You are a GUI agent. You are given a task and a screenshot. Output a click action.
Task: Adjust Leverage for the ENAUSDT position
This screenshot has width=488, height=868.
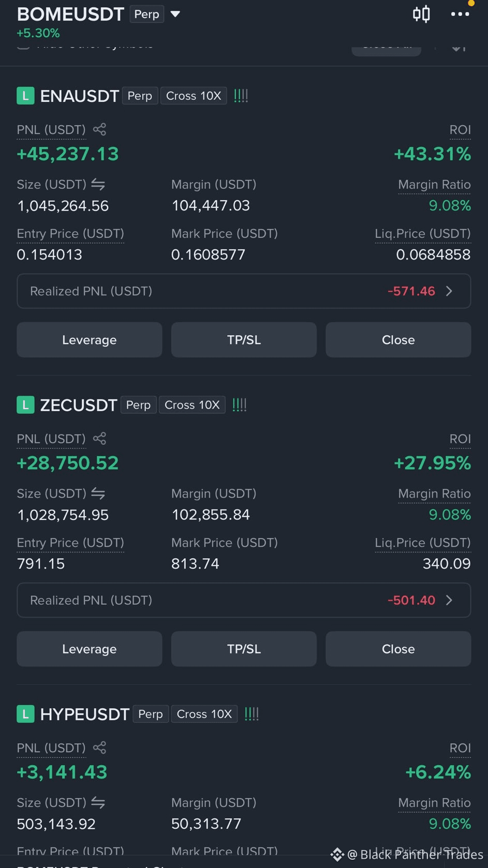(x=90, y=340)
